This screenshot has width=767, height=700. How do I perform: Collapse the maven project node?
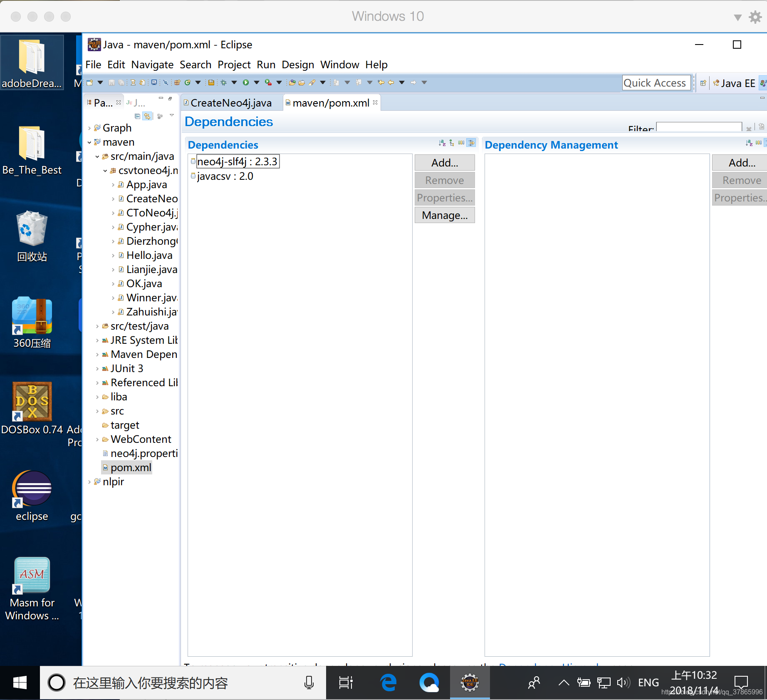(x=89, y=142)
